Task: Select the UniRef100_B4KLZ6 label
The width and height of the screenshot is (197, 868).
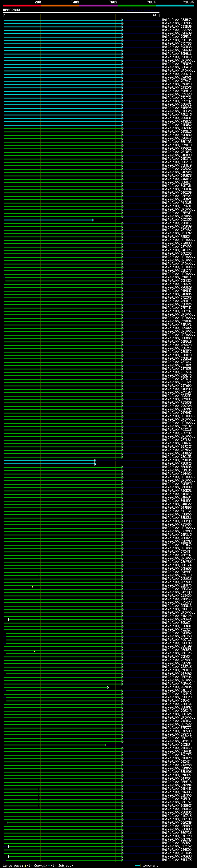Action: tap(177, 860)
